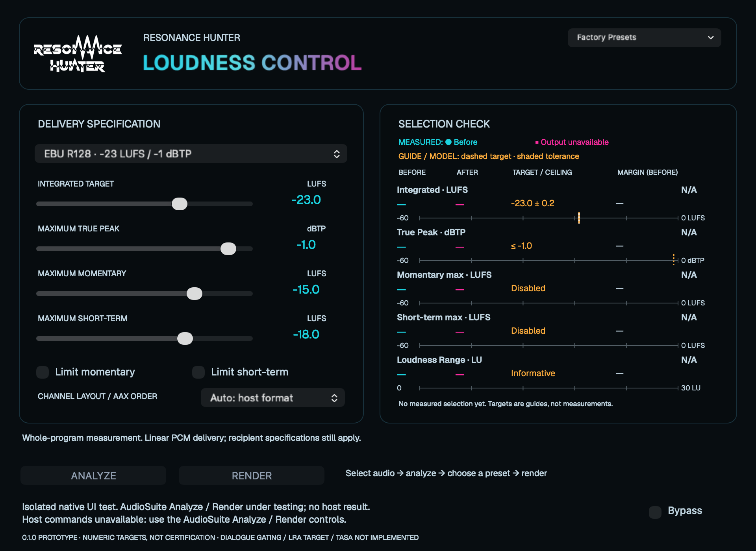The image size is (756, 551).
Task: Enable the Limit short-term checkbox
Action: (198, 372)
